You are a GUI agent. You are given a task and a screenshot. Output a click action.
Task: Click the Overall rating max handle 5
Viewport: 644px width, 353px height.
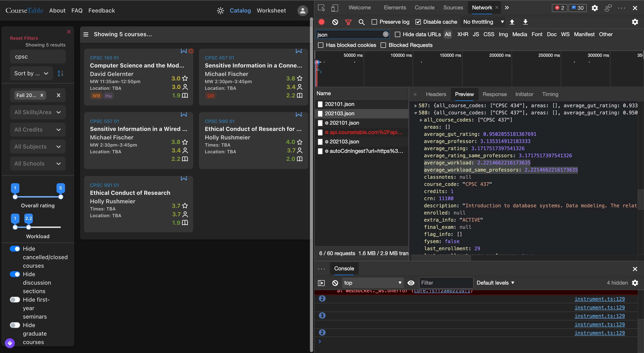point(61,197)
